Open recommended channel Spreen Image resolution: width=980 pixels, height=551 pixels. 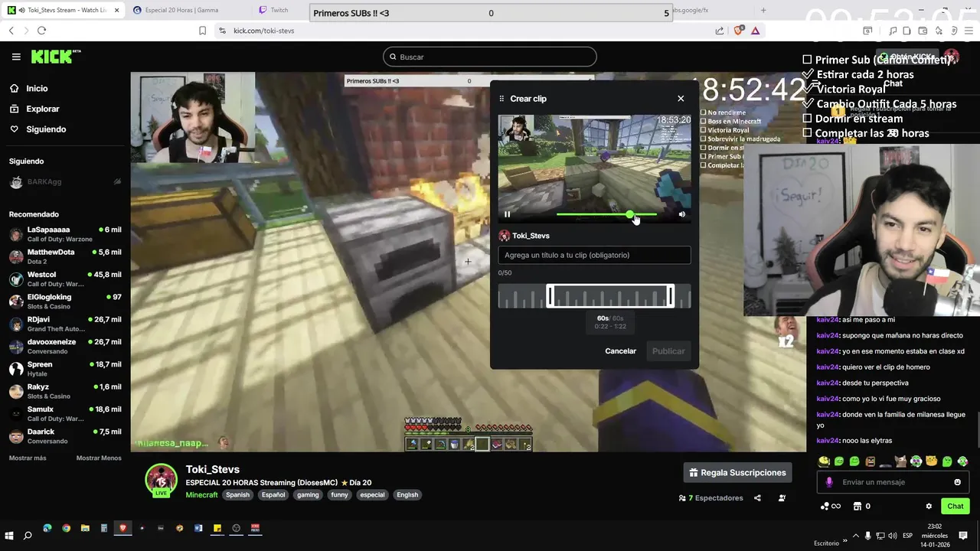pyautogui.click(x=65, y=369)
